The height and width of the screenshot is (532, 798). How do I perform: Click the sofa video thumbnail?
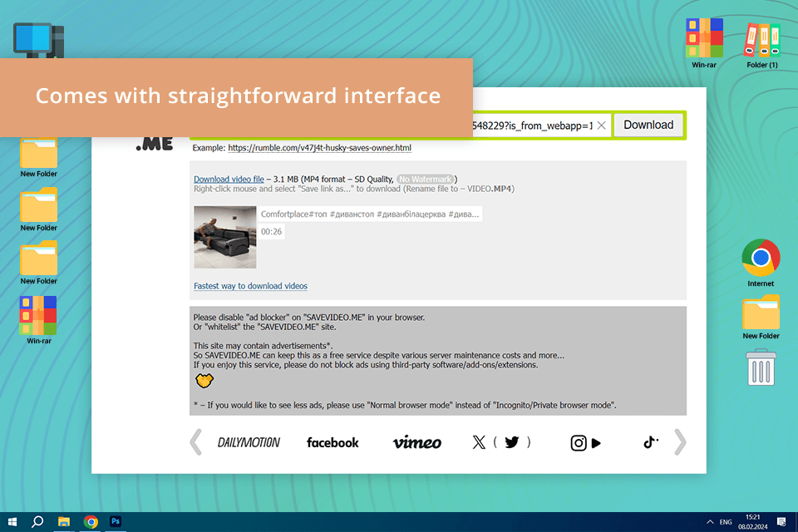pyautogui.click(x=225, y=237)
